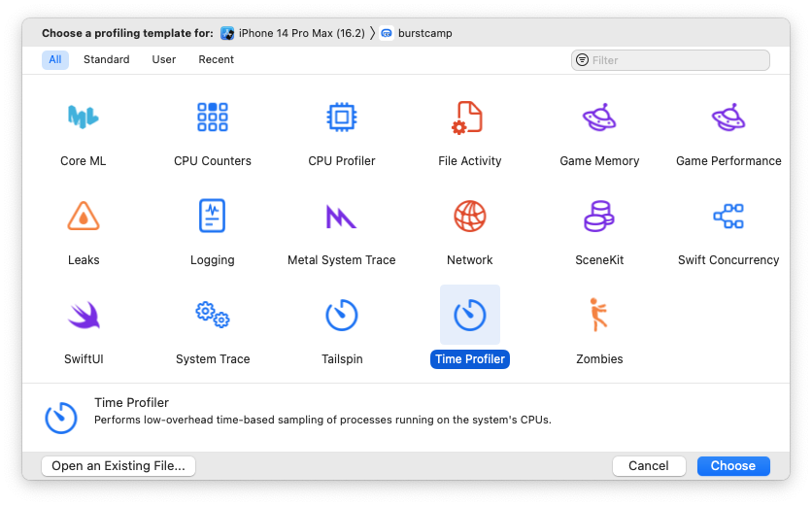The image size is (812, 506).
Task: Click the File Activity label
Action: tap(470, 161)
